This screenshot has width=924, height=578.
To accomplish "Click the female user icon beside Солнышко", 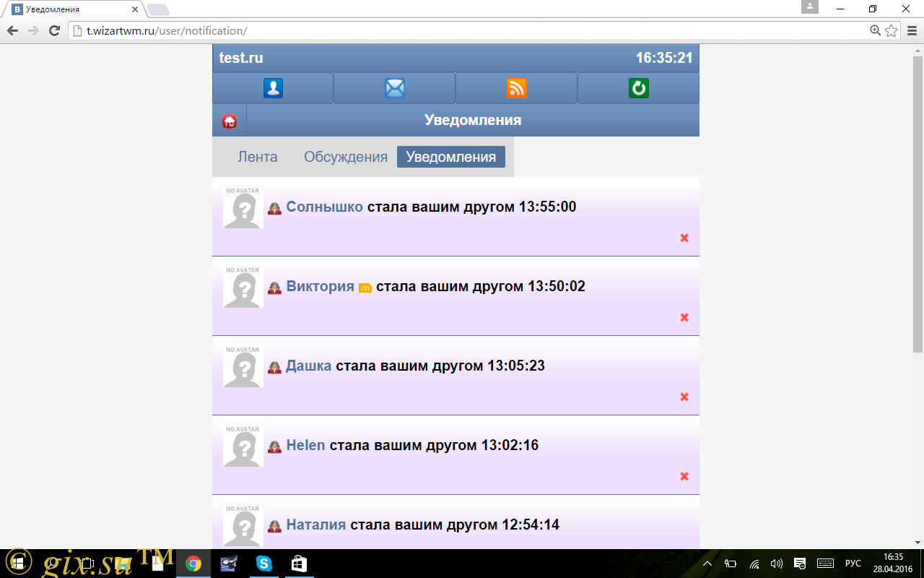I will click(274, 209).
